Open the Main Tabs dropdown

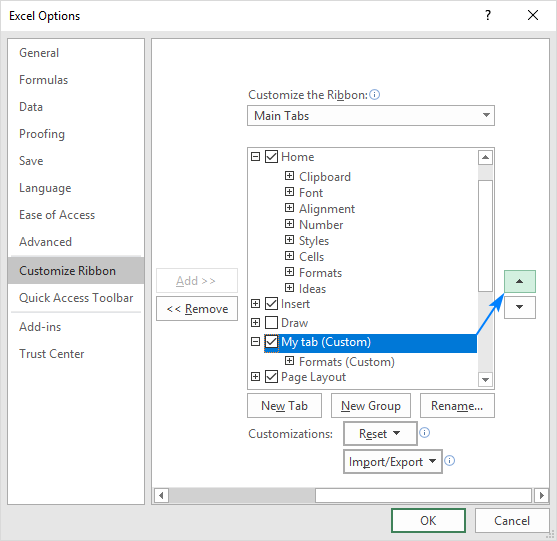[x=371, y=115]
